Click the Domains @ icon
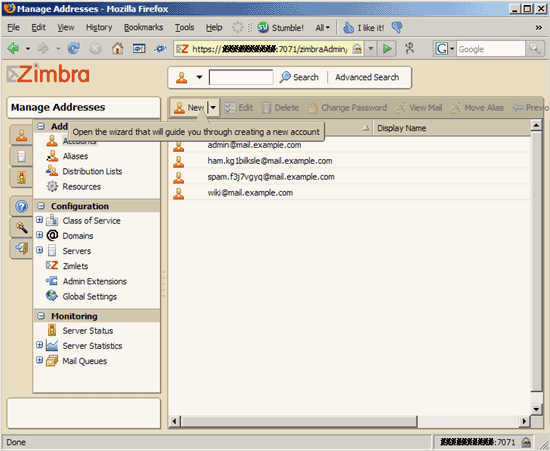 52,235
